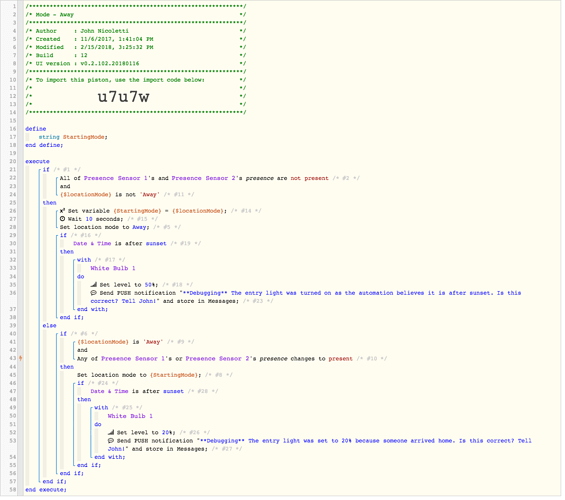Screen dimensions: 565x500
Task: Open the Presence Sensor 1 device in the first condition
Action: click(x=117, y=179)
